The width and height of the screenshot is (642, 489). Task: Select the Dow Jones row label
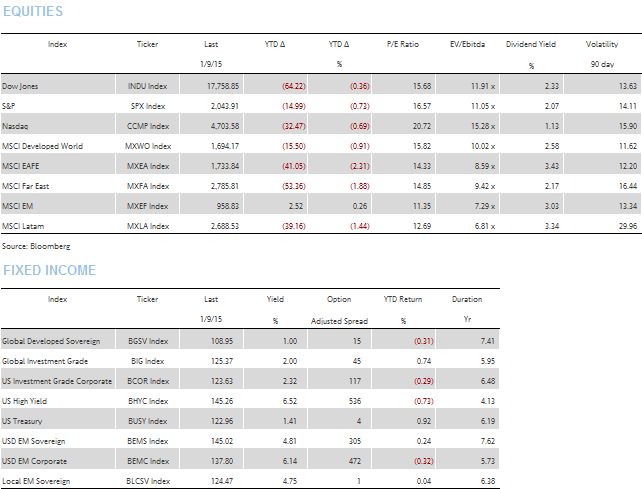[20, 86]
